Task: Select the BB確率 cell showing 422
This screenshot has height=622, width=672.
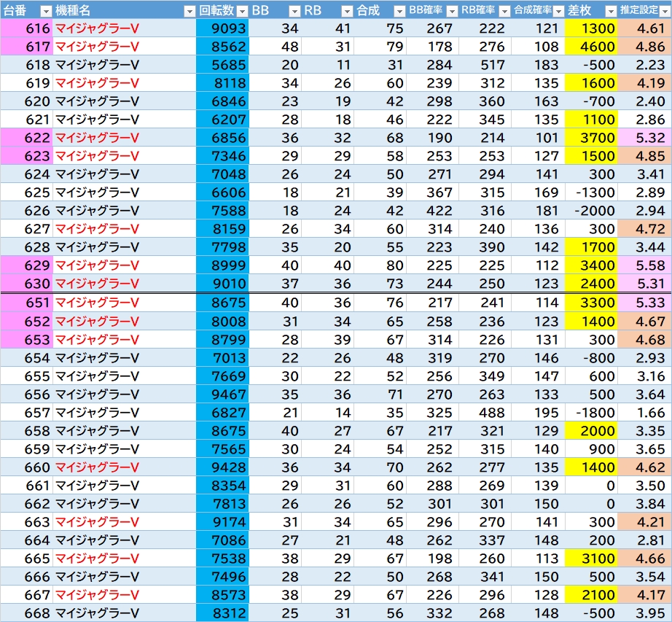Action: pos(431,211)
